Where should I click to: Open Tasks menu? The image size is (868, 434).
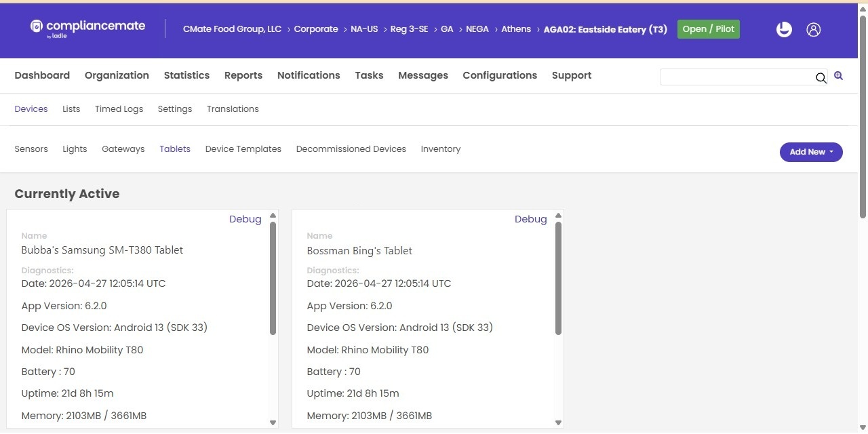pos(369,75)
